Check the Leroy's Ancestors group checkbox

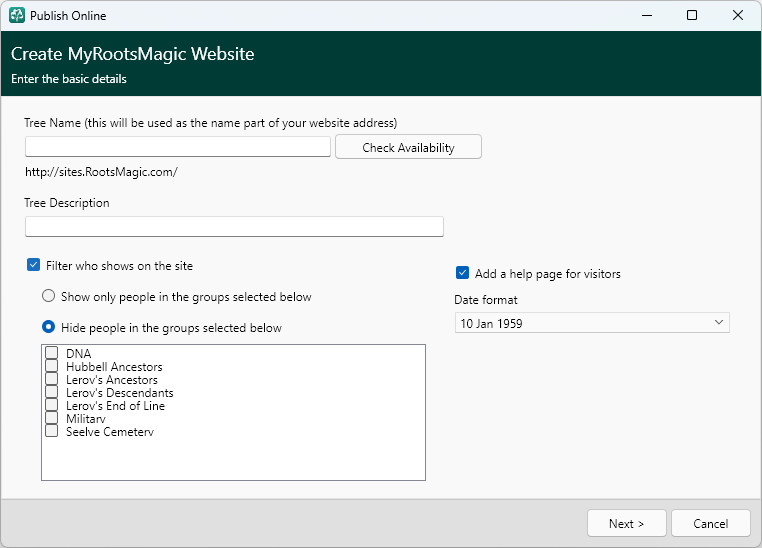coord(52,379)
